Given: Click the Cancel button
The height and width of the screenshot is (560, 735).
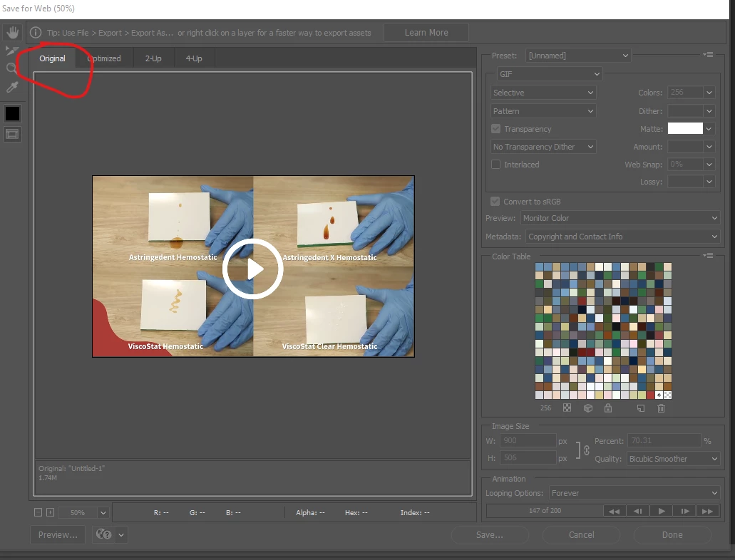Looking at the screenshot, I should 581,534.
